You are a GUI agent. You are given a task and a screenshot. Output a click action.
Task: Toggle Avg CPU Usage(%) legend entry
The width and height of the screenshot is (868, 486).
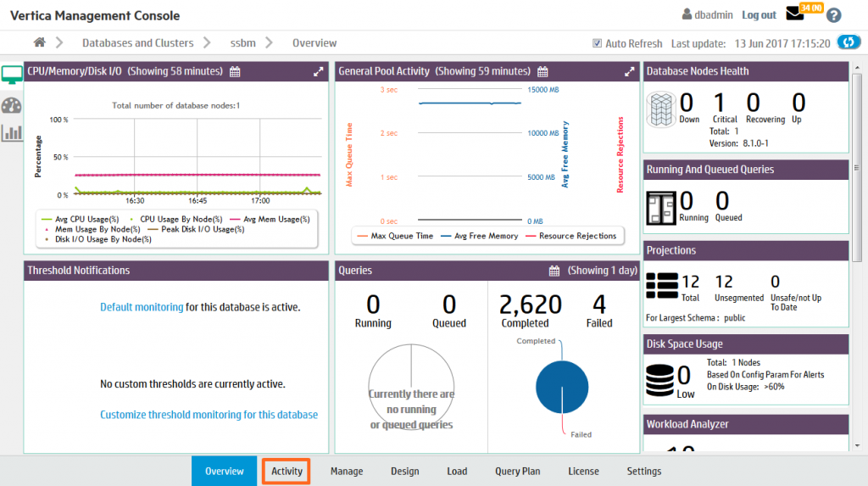[81, 220]
